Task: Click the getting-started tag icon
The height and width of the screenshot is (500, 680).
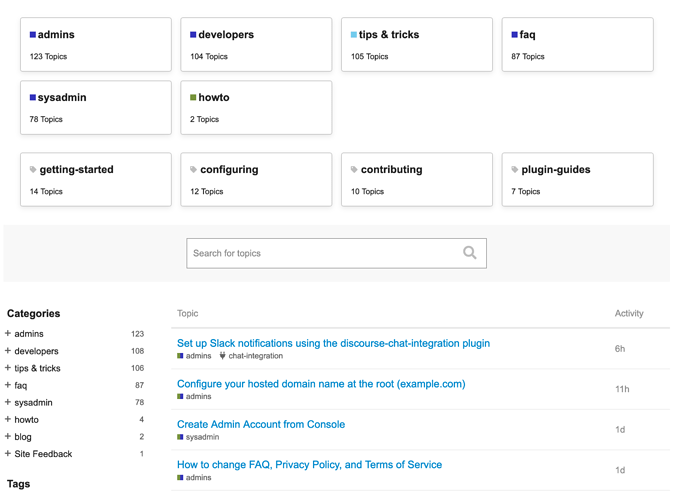Action: pos(33,170)
